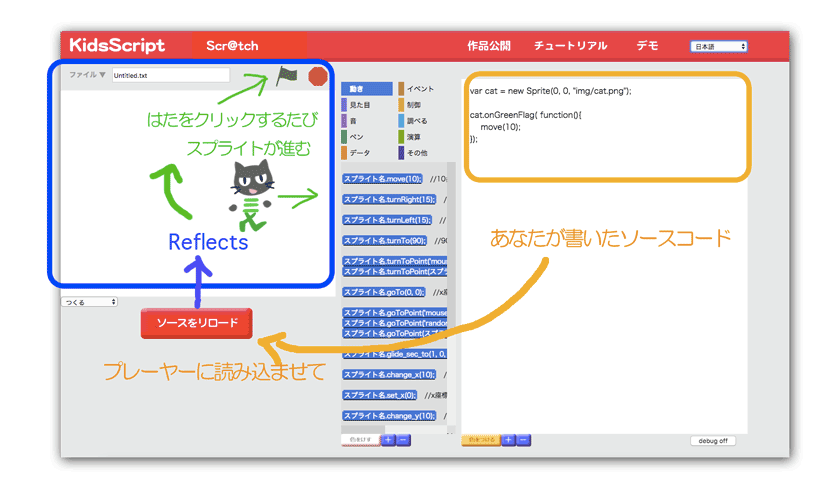This screenshot has width=830, height=490.
Task: Open the ファイル menu
Action: (x=87, y=75)
